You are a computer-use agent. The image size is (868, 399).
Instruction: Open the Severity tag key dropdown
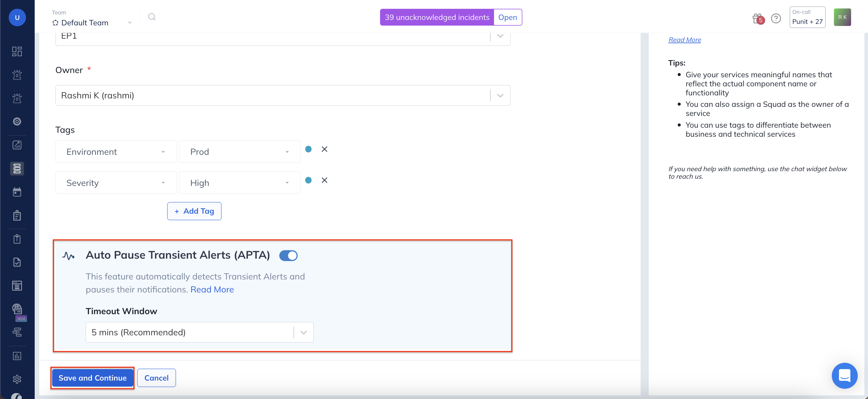tap(116, 183)
